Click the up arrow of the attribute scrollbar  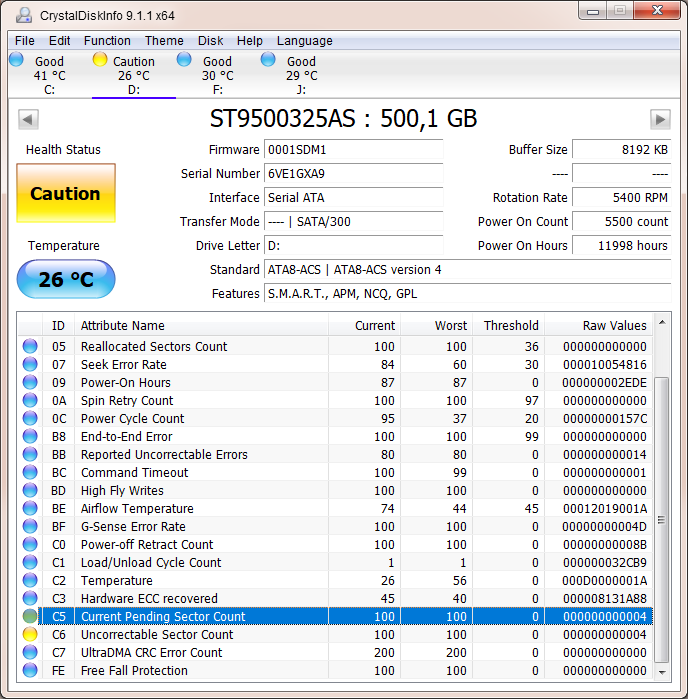[x=662, y=322]
